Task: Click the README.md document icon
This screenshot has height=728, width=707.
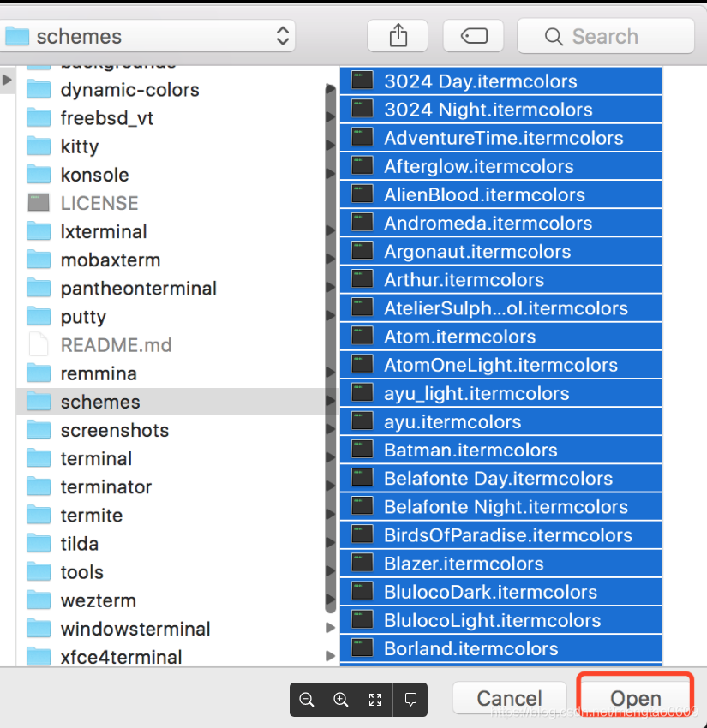Action: point(39,345)
